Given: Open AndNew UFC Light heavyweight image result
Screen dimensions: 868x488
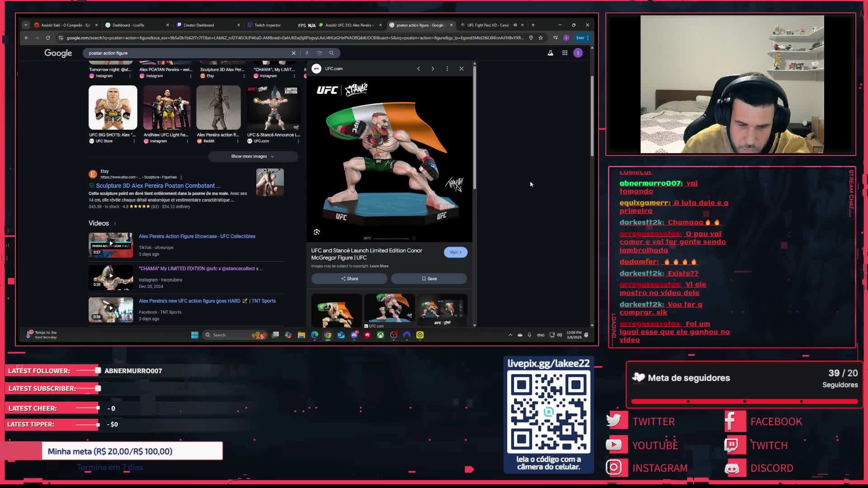Looking at the screenshot, I should 167,108.
